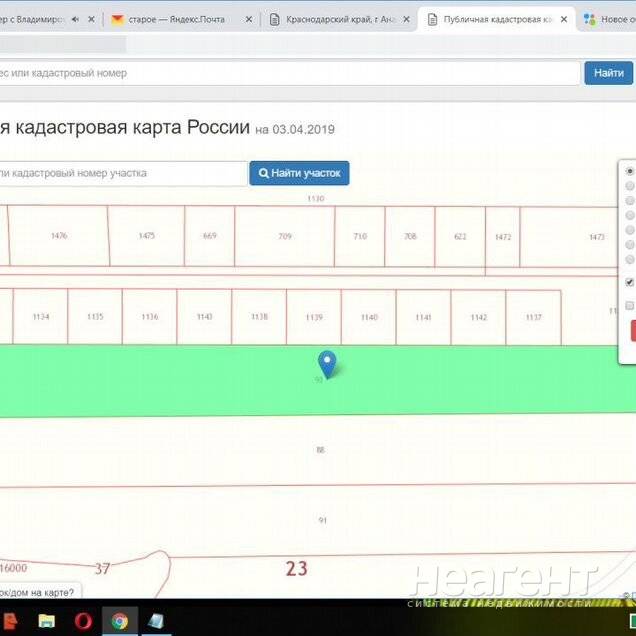Click the top address search input
The height and width of the screenshot is (636, 636).
(288, 73)
